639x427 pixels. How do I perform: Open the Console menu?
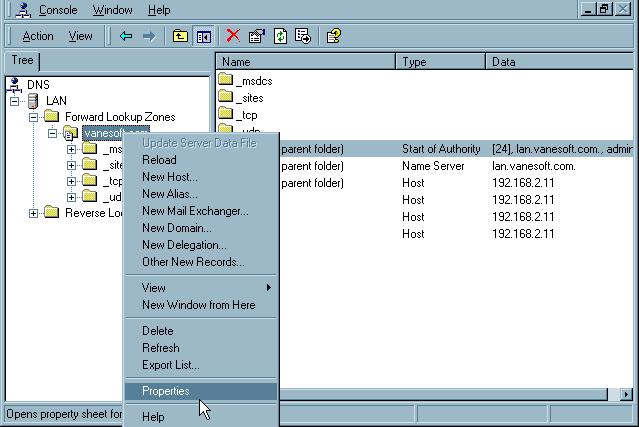(58, 10)
